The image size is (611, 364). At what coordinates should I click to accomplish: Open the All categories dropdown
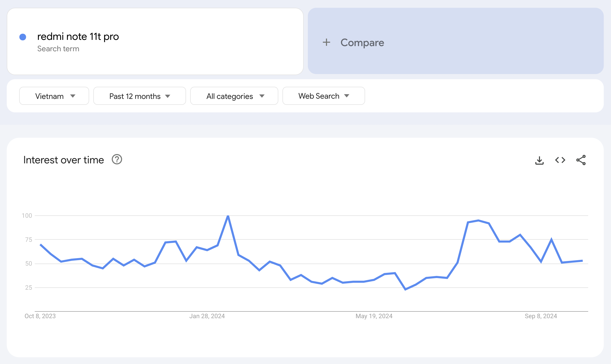coord(234,96)
